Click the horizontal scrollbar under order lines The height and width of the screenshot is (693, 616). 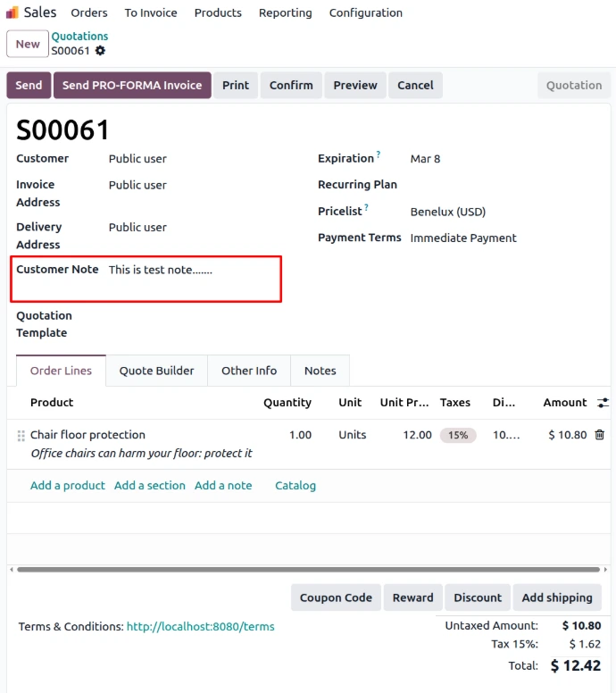(308, 569)
